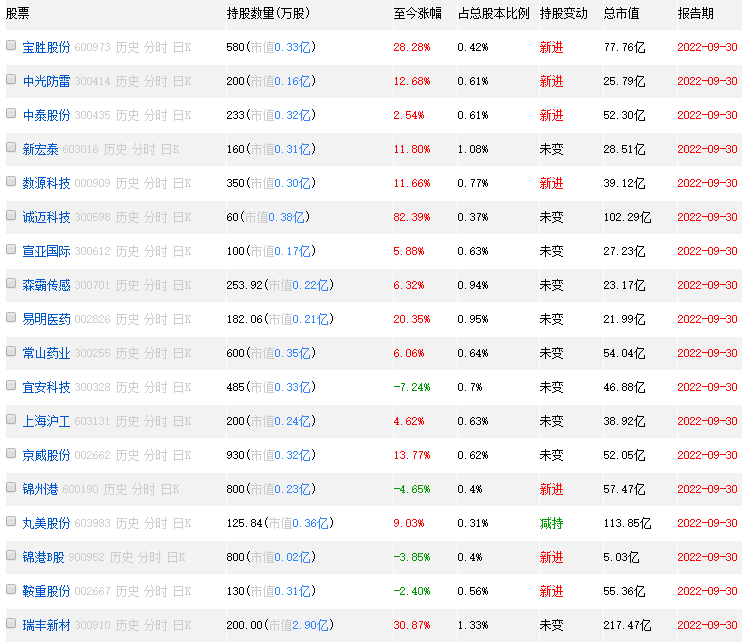Check the box for 常山药业
This screenshot has height=644, width=748.
point(11,351)
